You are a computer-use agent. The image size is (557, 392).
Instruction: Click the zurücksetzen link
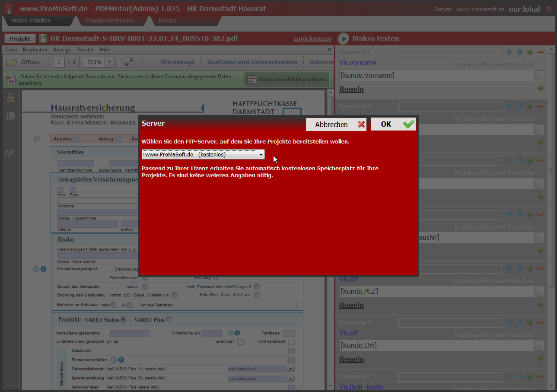coord(312,38)
